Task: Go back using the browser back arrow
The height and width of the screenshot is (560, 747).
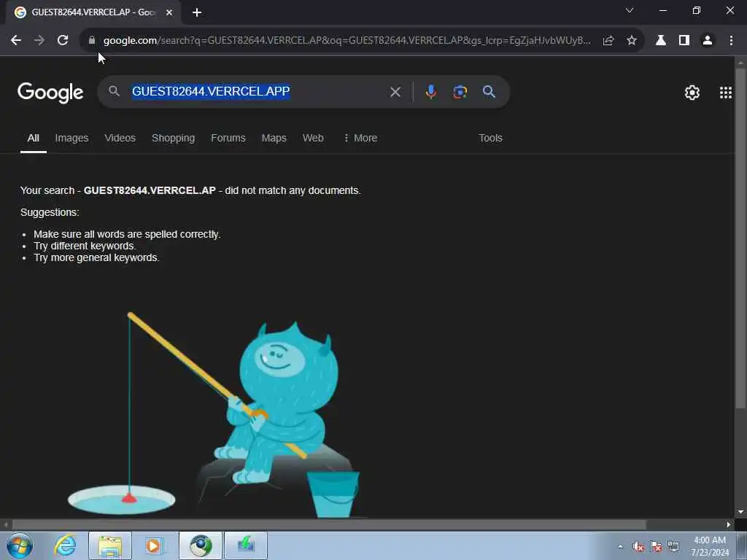Action: [x=16, y=41]
